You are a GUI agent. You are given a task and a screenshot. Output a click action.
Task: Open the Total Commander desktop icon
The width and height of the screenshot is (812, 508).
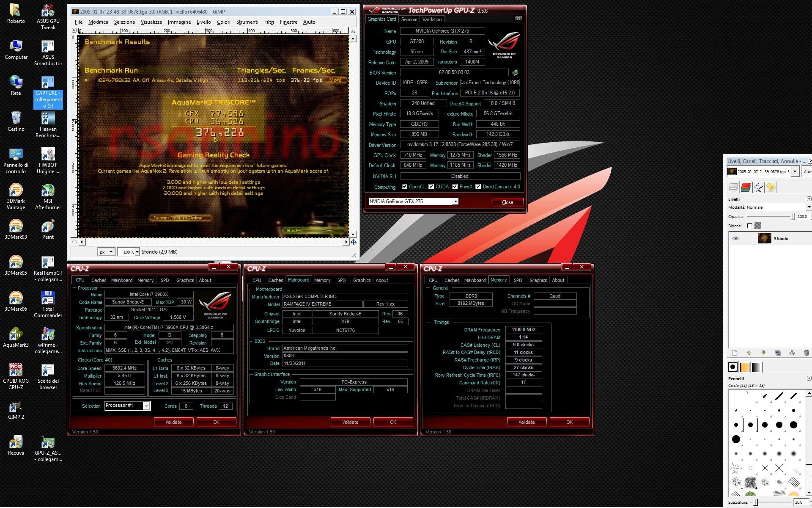48,304
